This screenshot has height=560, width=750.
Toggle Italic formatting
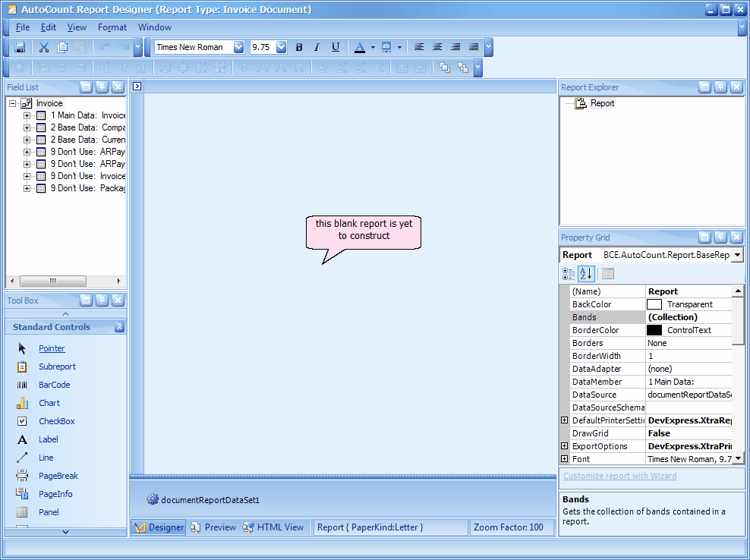pos(317,47)
